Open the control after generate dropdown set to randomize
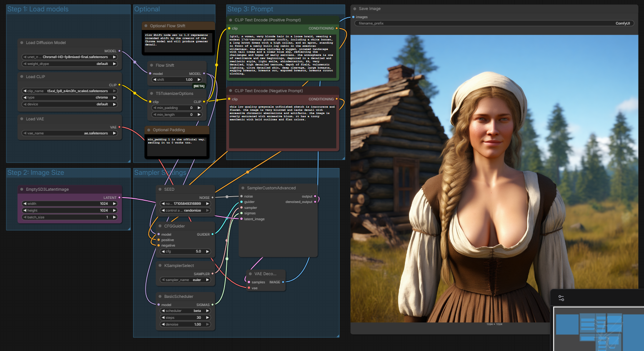The width and height of the screenshot is (644, 351). pyautogui.click(x=185, y=210)
